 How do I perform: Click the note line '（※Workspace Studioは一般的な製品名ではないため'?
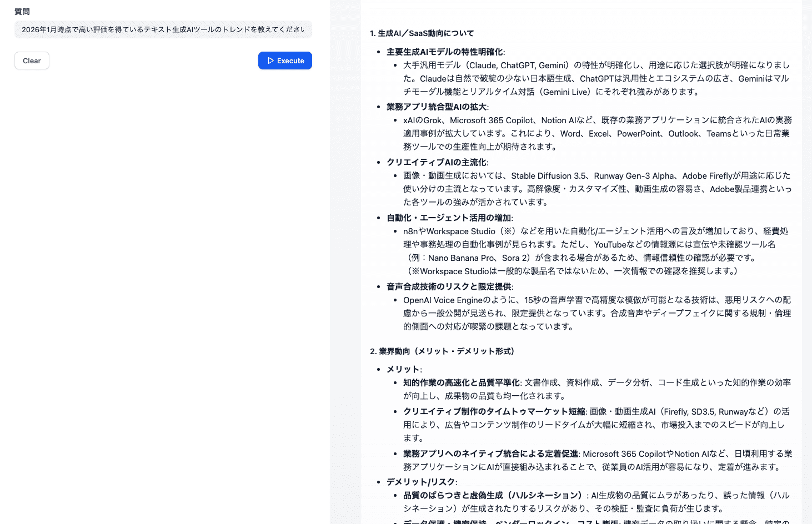point(572,271)
